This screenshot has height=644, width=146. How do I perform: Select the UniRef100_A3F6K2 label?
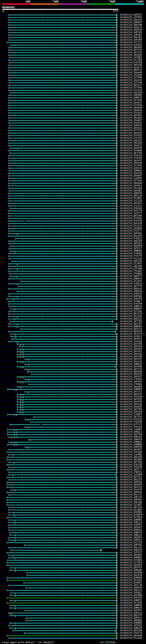pos(131,35)
